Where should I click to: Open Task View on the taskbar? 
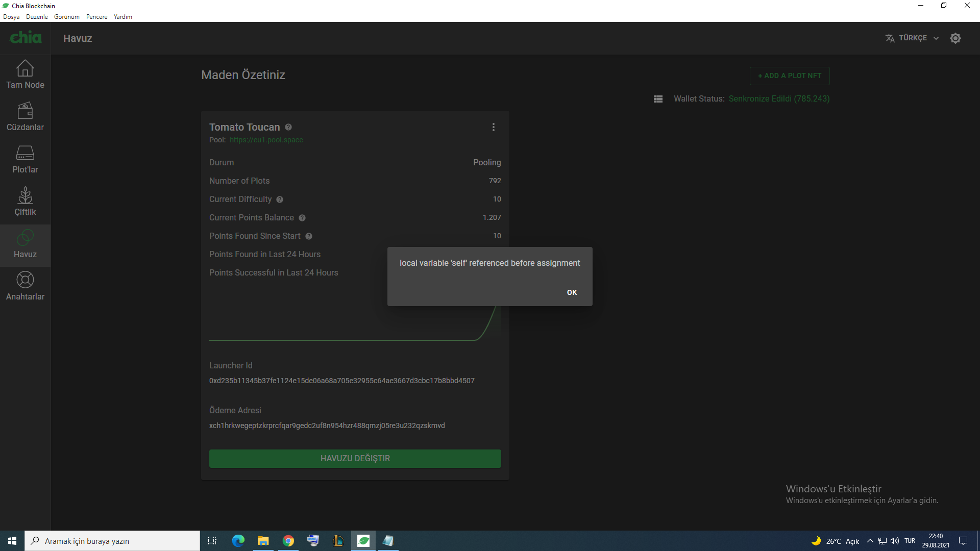click(212, 541)
